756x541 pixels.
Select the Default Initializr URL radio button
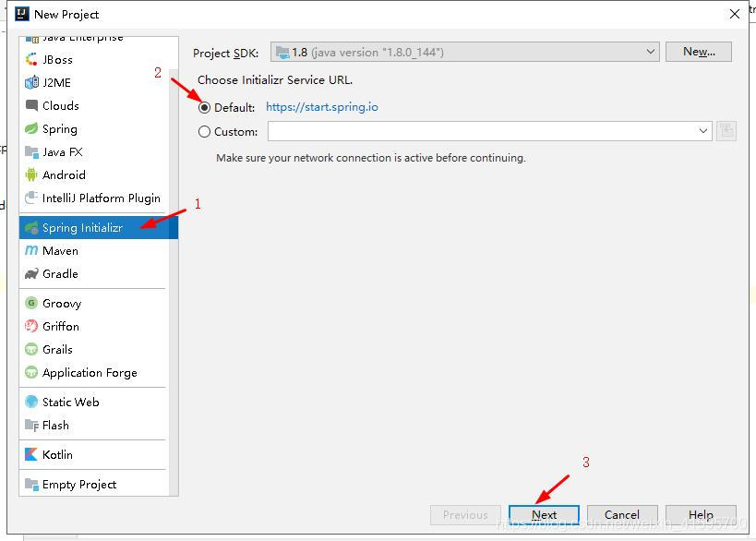(x=204, y=107)
